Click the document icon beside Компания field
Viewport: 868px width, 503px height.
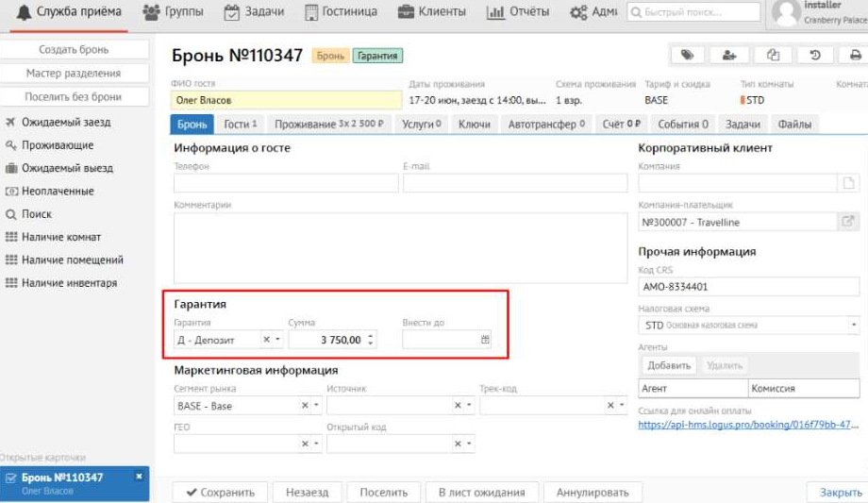click(848, 183)
